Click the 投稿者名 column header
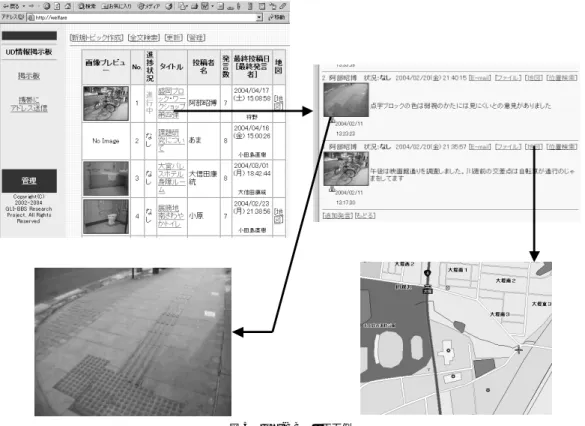585x426 pixels. (204, 67)
